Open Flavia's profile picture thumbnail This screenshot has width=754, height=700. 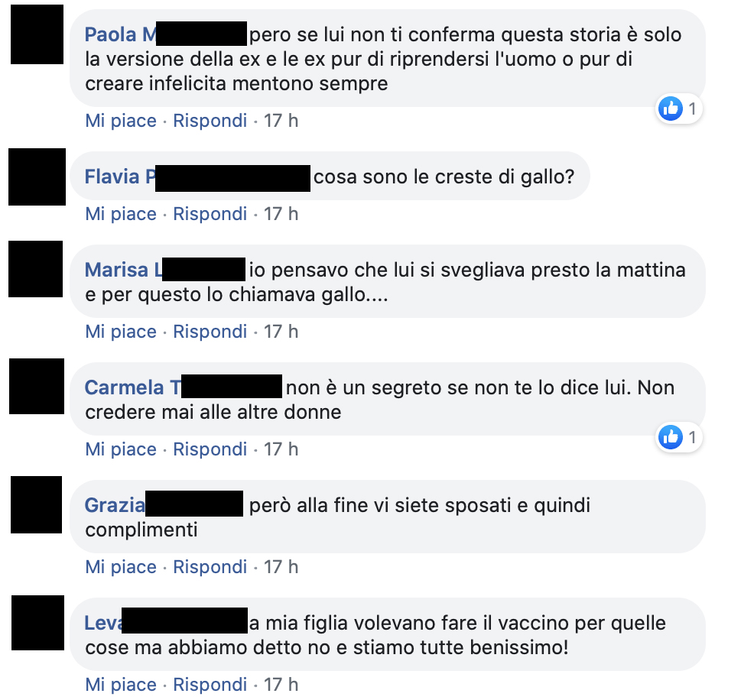[37, 177]
